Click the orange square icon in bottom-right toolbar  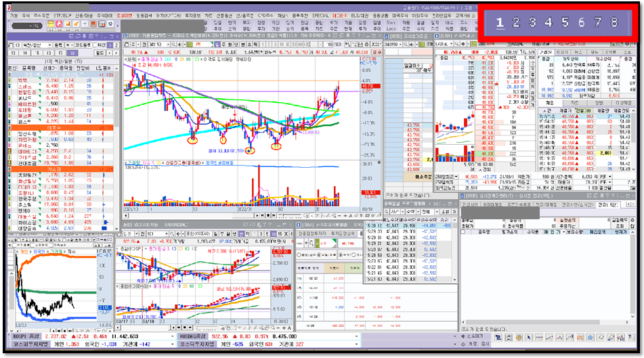point(580,338)
